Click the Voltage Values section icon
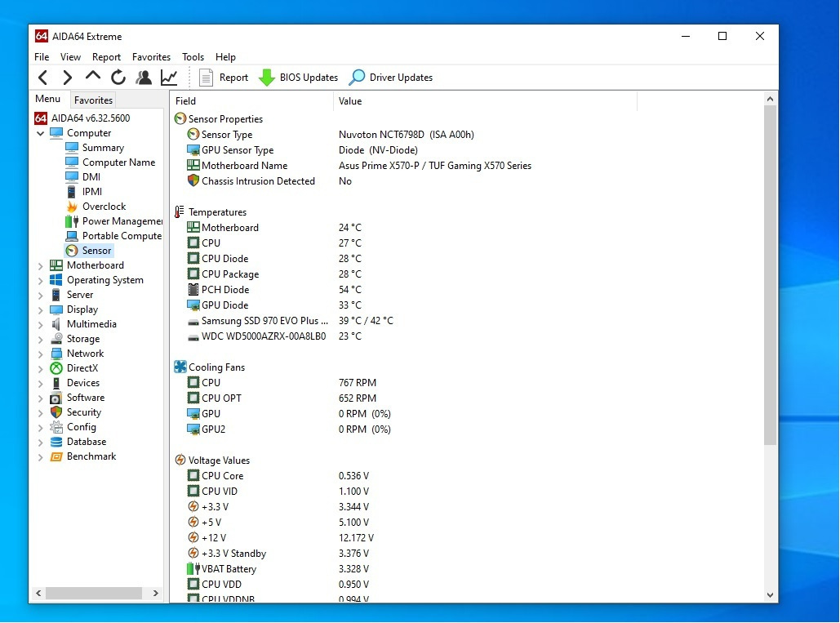Viewport: 840px width, 623px height. [x=180, y=461]
